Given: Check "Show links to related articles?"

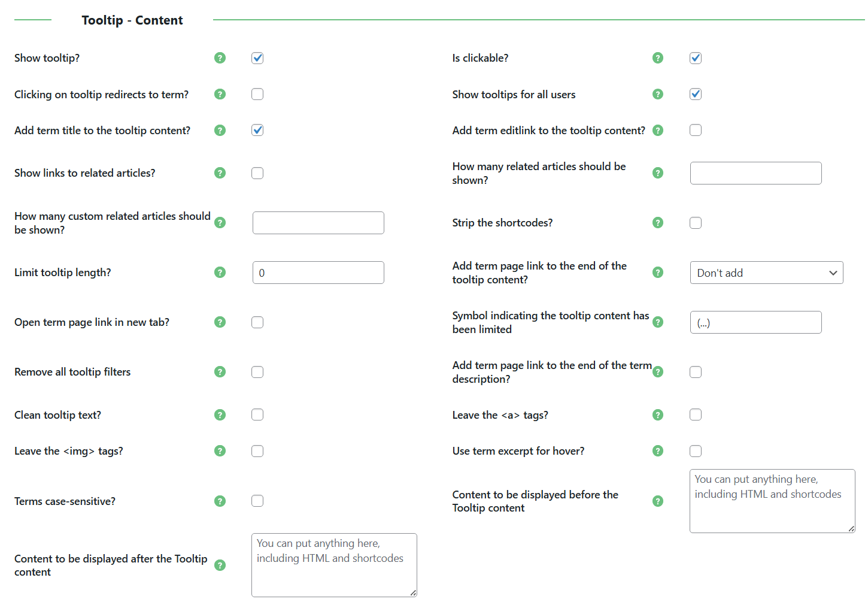Looking at the screenshot, I should point(257,173).
